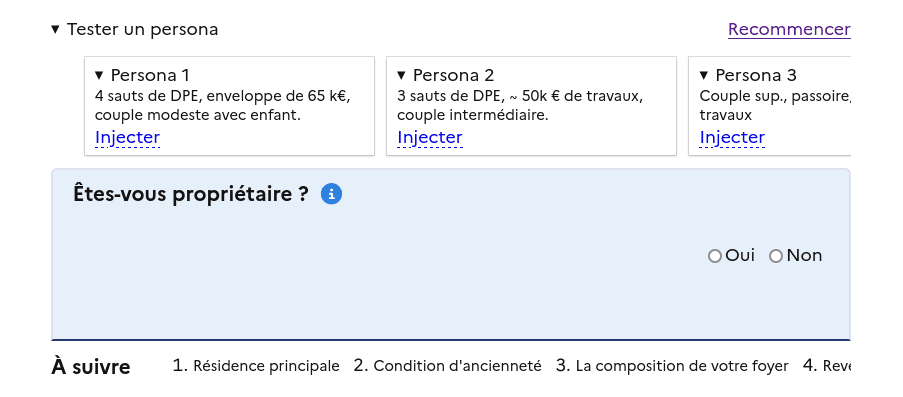Click the blue info icon beside question
The width and height of the screenshot is (903, 397).
(331, 194)
